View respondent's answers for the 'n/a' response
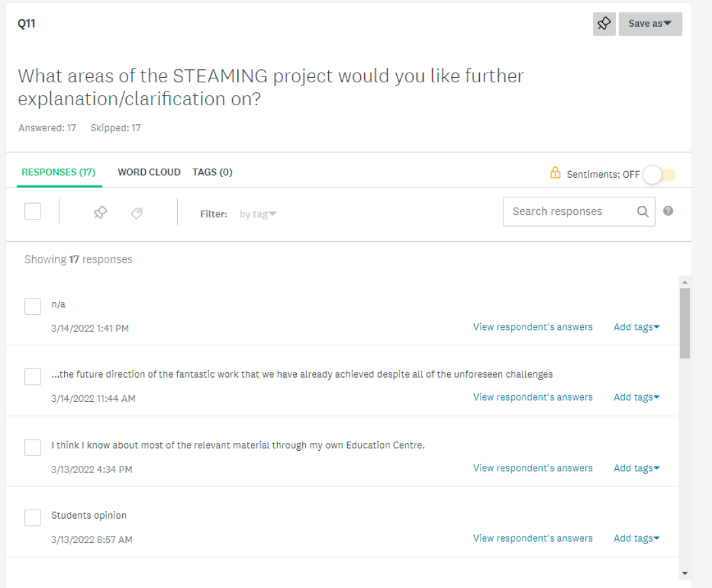This screenshot has height=588, width=712. 533,327
